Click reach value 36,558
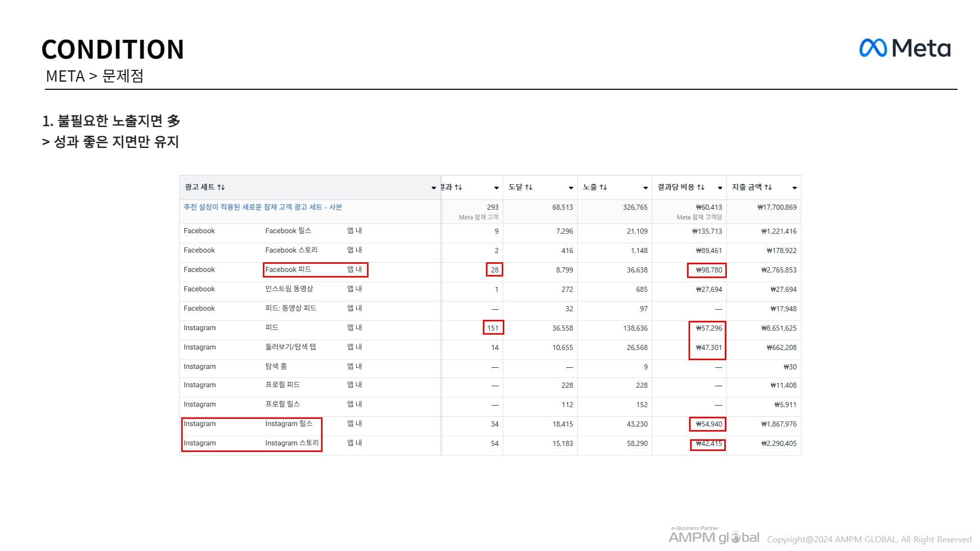 pos(562,328)
